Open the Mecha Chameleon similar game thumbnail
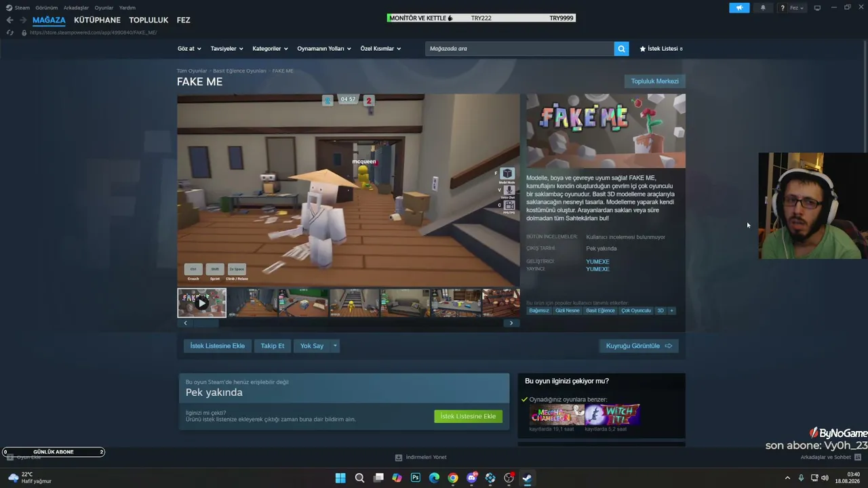 click(557, 414)
